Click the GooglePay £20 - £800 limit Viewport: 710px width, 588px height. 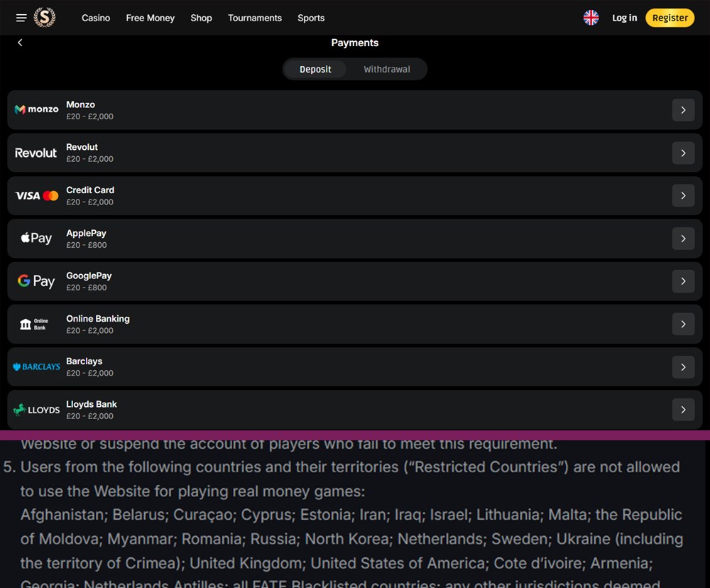pyautogui.click(x=87, y=288)
